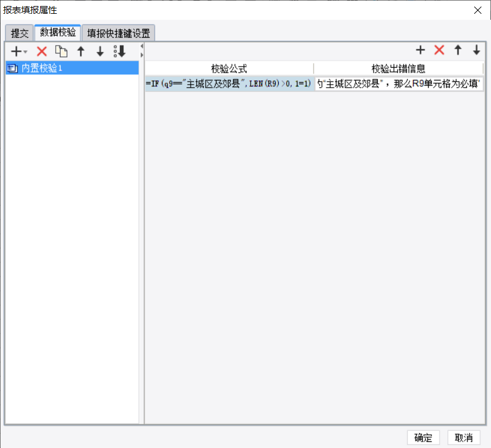Move formula row up on right toolbar
Viewport: 491px width, 448px height.
(458, 50)
